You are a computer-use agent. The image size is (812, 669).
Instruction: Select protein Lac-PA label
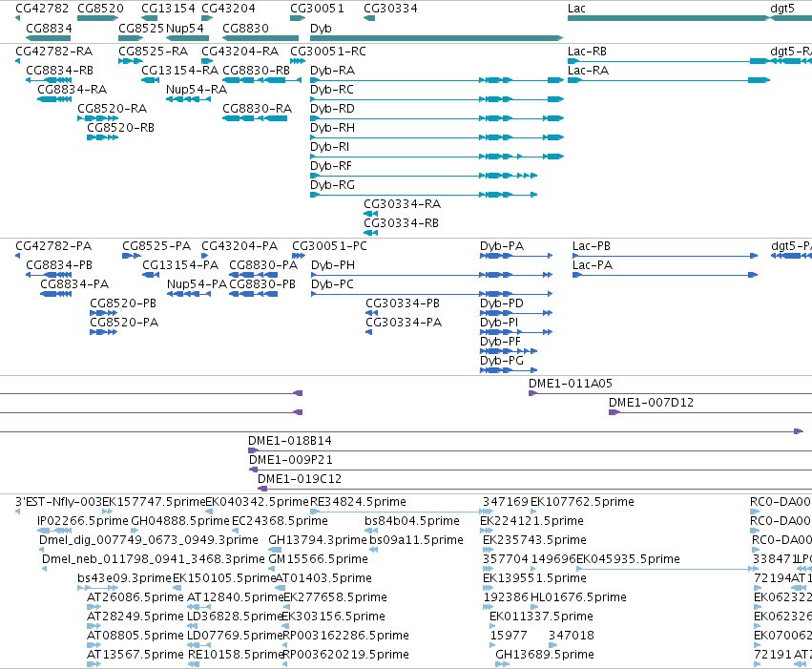point(592,265)
